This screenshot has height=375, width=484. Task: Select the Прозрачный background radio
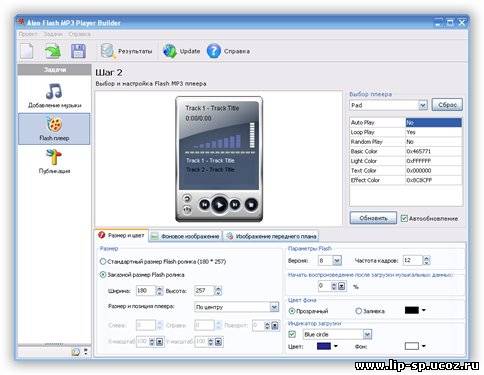[x=292, y=311]
